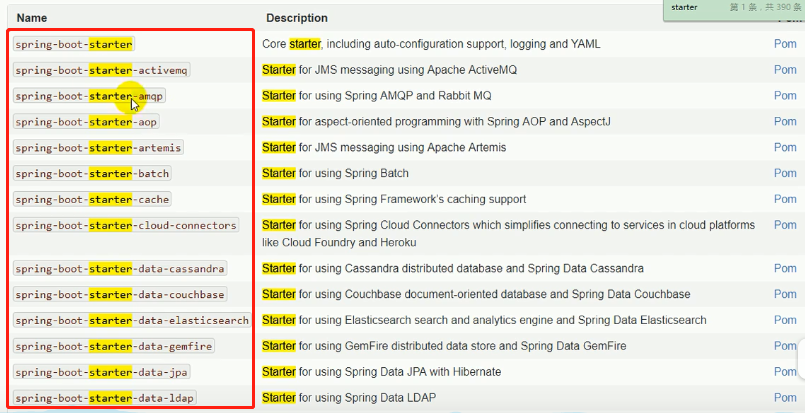Screen dimensions: 805x413
Task: Click the 'Spring AMQP and Rabbit MQ' description
Action: pos(377,96)
